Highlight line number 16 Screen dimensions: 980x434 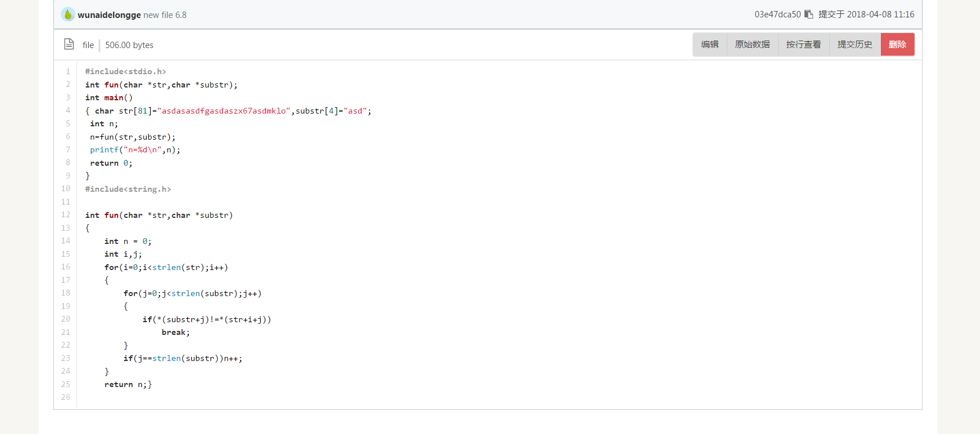click(66, 267)
